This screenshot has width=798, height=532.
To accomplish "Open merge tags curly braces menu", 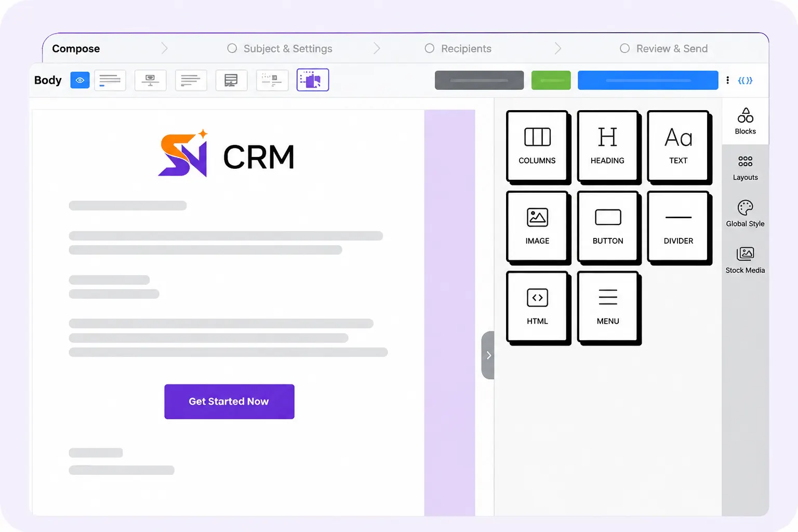I will (745, 81).
